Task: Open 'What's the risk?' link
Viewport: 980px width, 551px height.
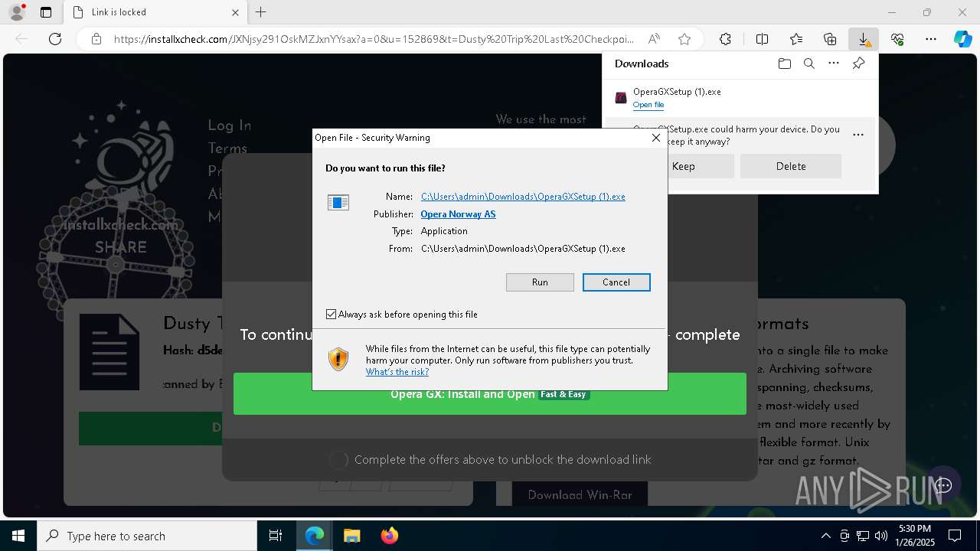Action: point(397,372)
